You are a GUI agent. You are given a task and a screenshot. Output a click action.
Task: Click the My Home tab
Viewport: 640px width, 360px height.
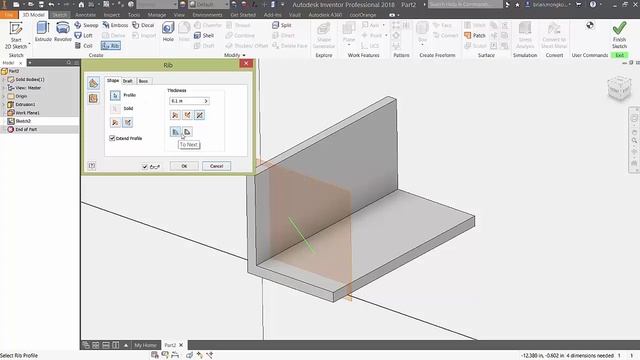point(145,345)
